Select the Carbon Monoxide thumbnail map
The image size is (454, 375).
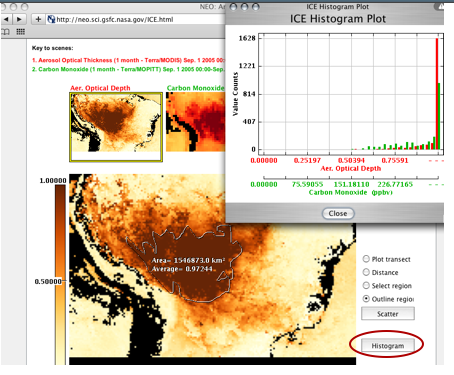[196, 122]
